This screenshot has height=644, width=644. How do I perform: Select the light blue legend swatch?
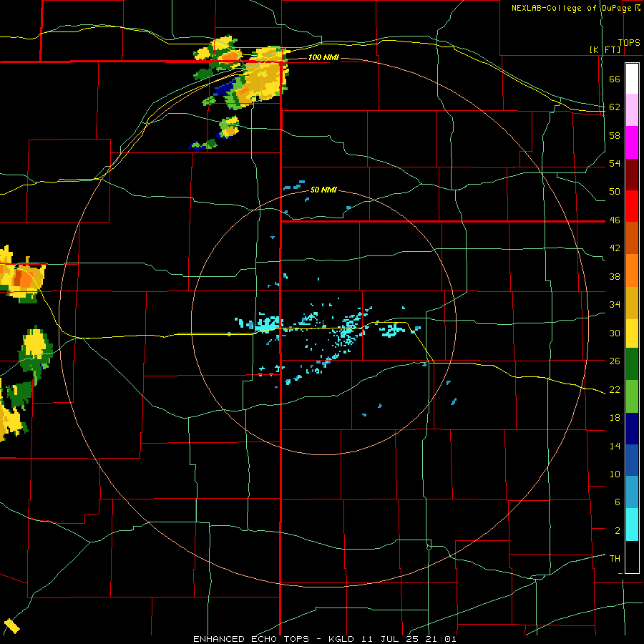coord(632,492)
